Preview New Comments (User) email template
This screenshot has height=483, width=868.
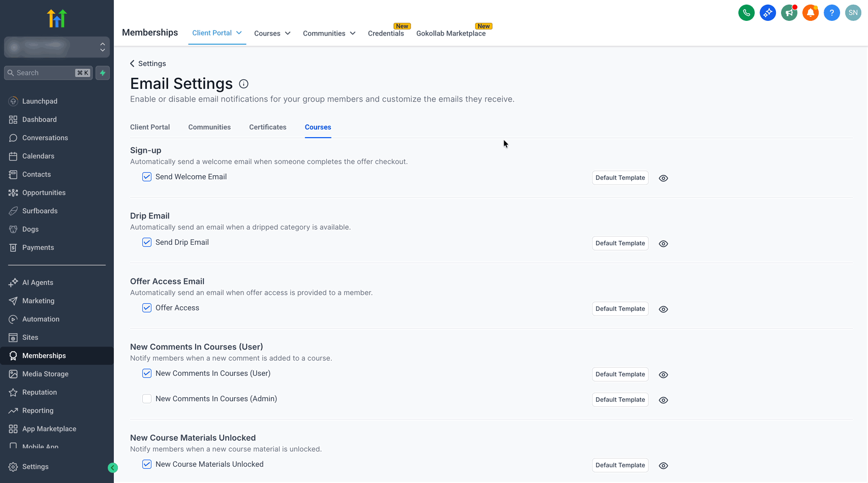click(663, 375)
